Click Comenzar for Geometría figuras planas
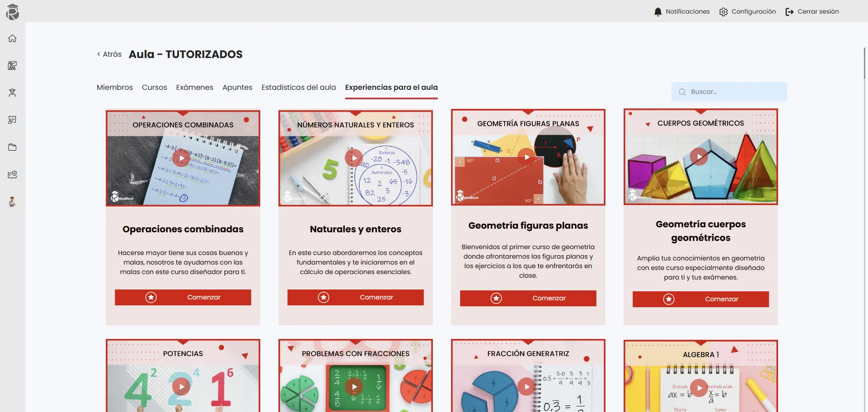 coord(528,298)
